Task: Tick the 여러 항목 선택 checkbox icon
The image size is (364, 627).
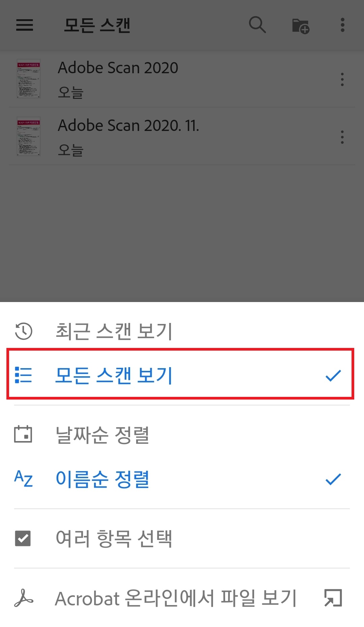Action: point(23,538)
